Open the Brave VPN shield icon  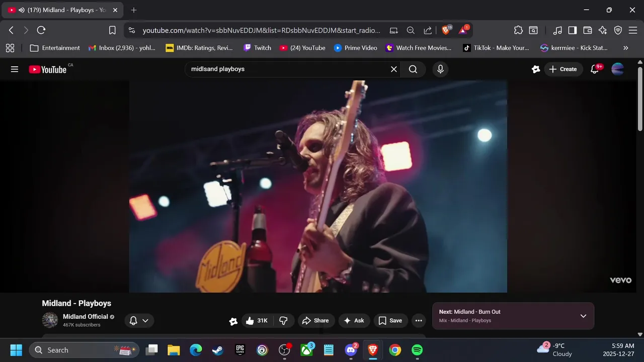(x=618, y=30)
